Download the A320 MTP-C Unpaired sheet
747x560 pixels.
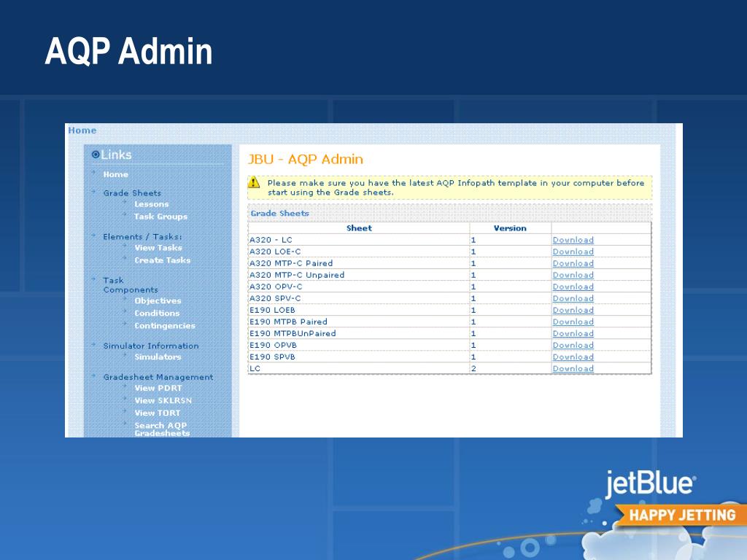(x=573, y=275)
